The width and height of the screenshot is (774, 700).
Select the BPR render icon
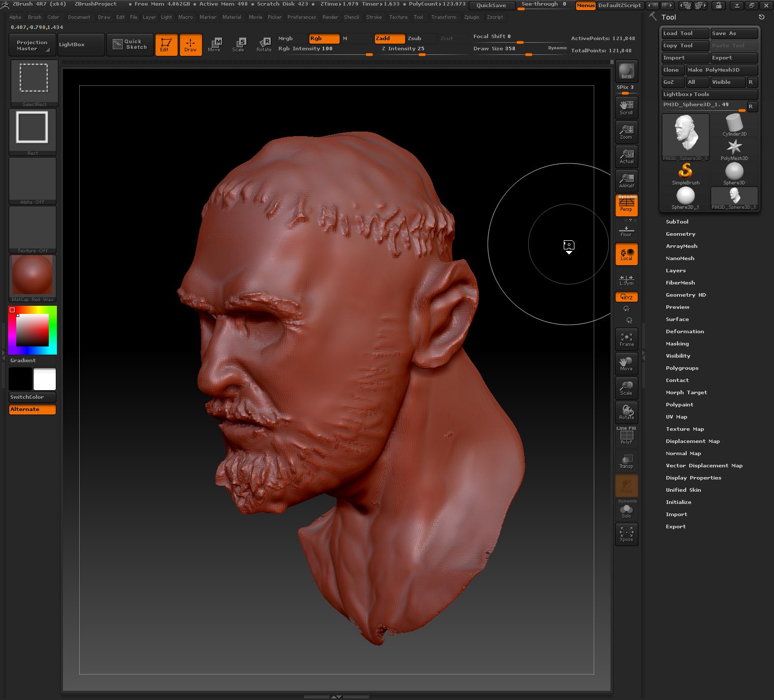pyautogui.click(x=626, y=71)
